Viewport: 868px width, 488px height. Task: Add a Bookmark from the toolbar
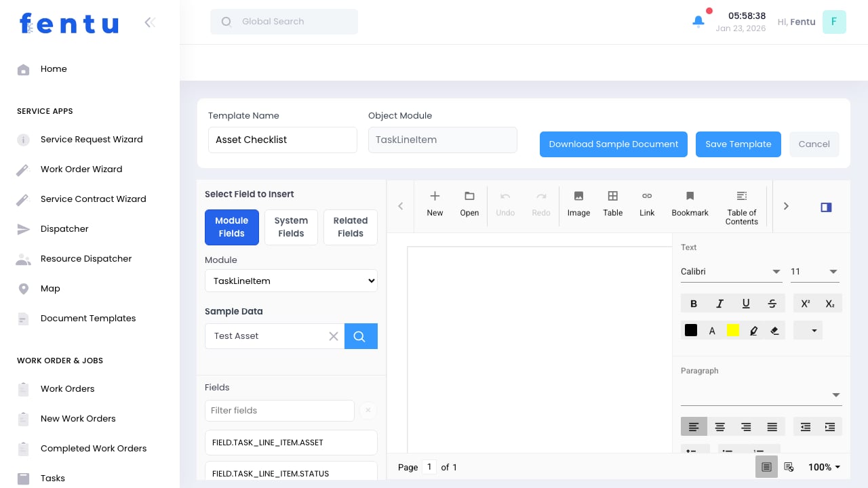pos(690,204)
